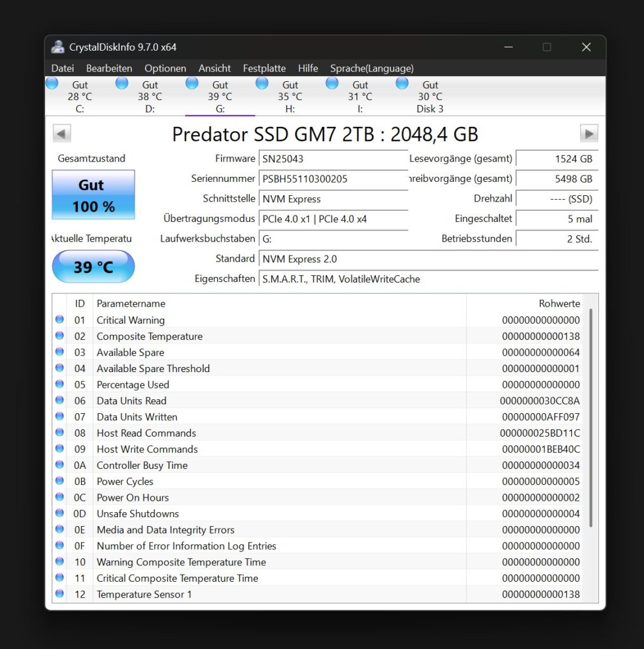Click the Critical Warning status indicator dot
This screenshot has height=649, width=644.
click(x=60, y=320)
